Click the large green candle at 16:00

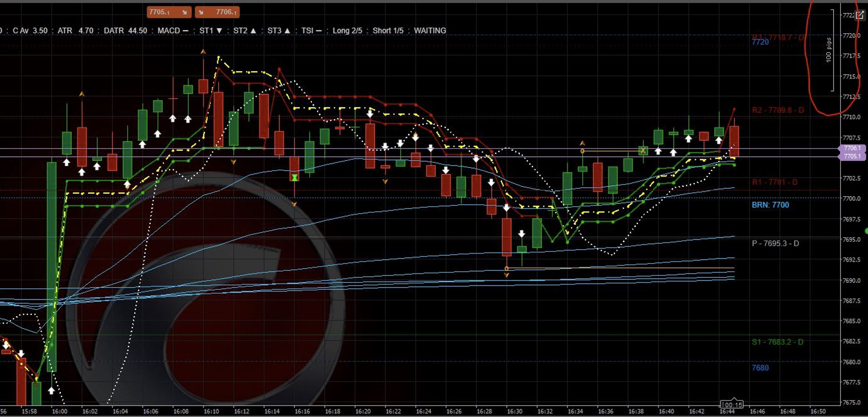[x=52, y=267]
